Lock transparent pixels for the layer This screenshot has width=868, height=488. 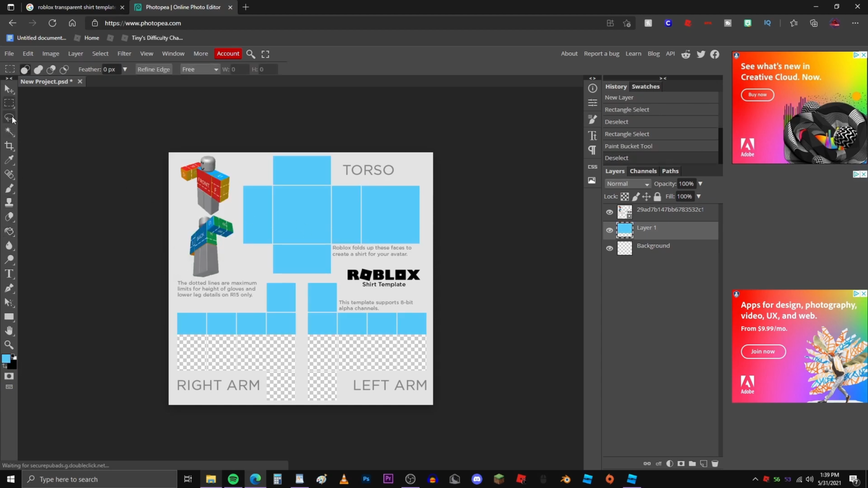[624, 196]
